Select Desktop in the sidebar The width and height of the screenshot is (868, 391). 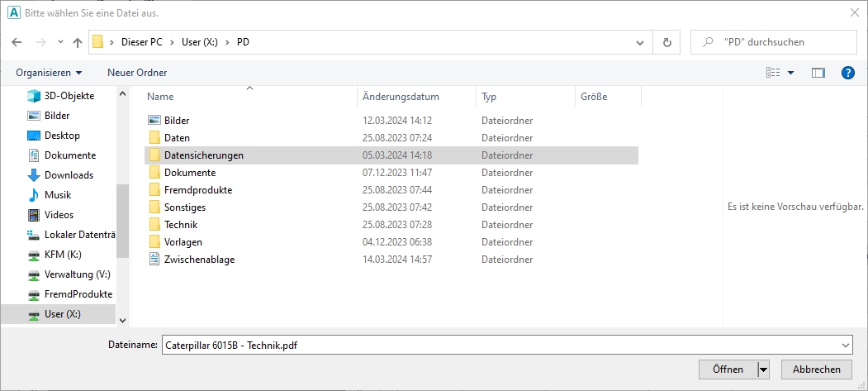tap(62, 136)
